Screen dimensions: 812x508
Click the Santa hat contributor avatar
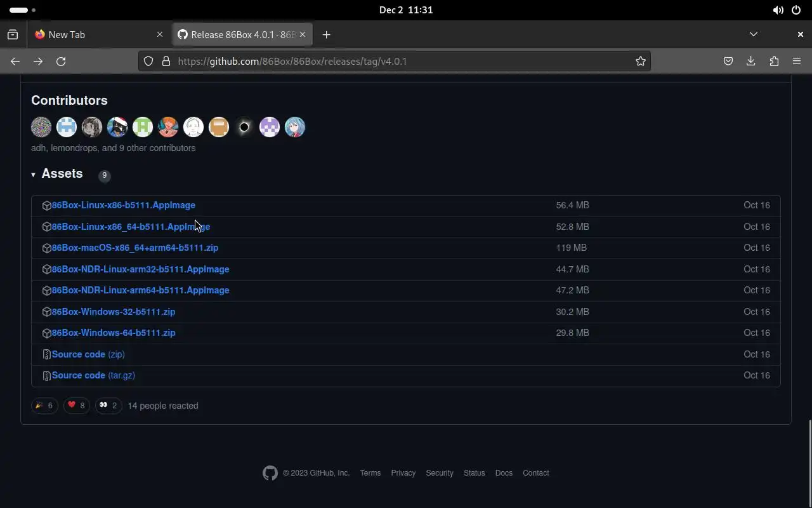click(x=117, y=127)
